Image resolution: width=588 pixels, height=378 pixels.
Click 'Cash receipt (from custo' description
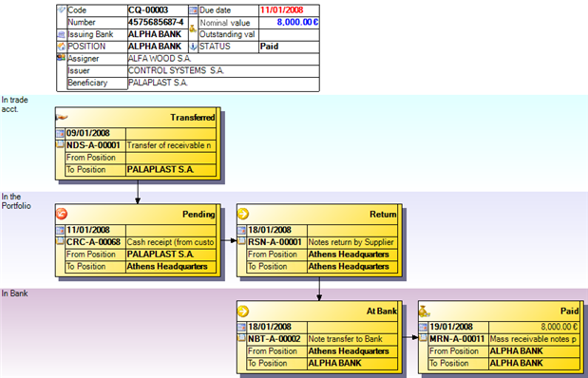(x=171, y=242)
